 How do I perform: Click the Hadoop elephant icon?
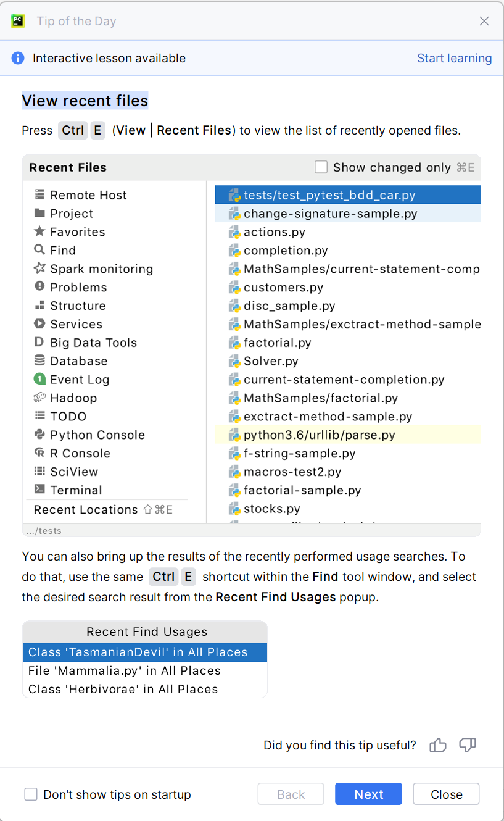click(39, 398)
